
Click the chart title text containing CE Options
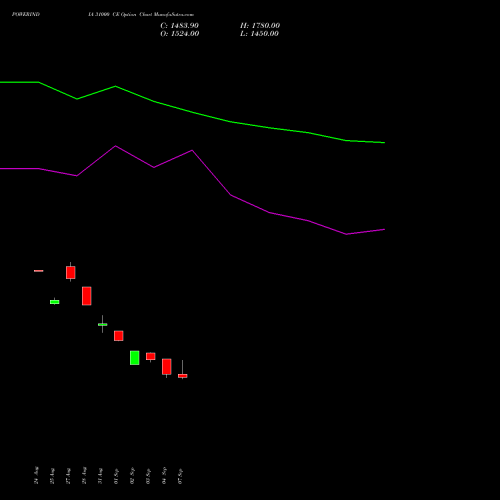141,14
